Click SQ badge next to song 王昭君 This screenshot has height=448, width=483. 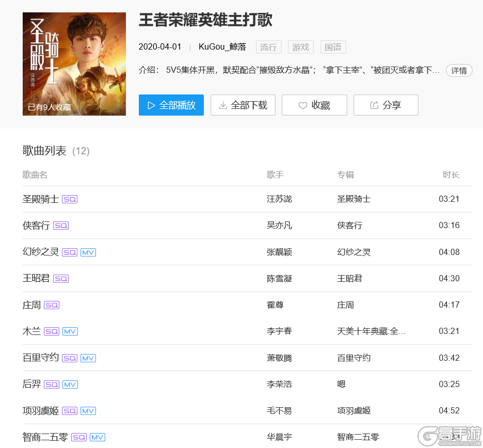click(61, 279)
